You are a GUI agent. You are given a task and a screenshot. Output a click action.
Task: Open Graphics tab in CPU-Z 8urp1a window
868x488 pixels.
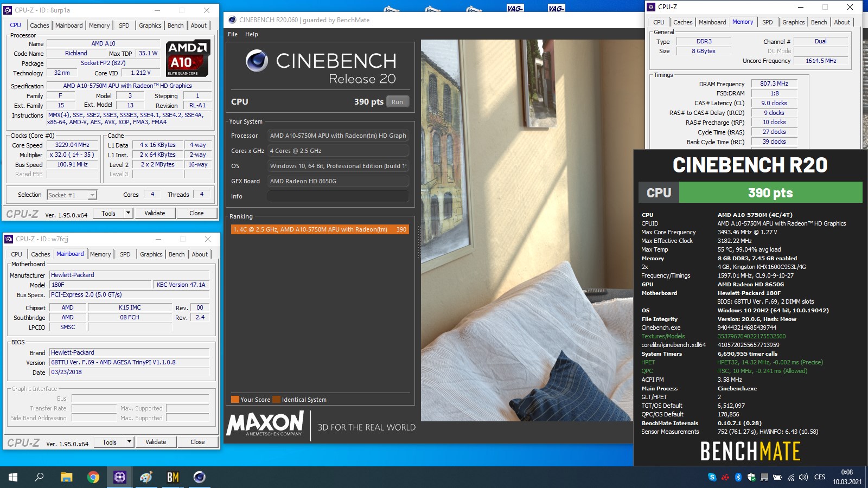(150, 25)
